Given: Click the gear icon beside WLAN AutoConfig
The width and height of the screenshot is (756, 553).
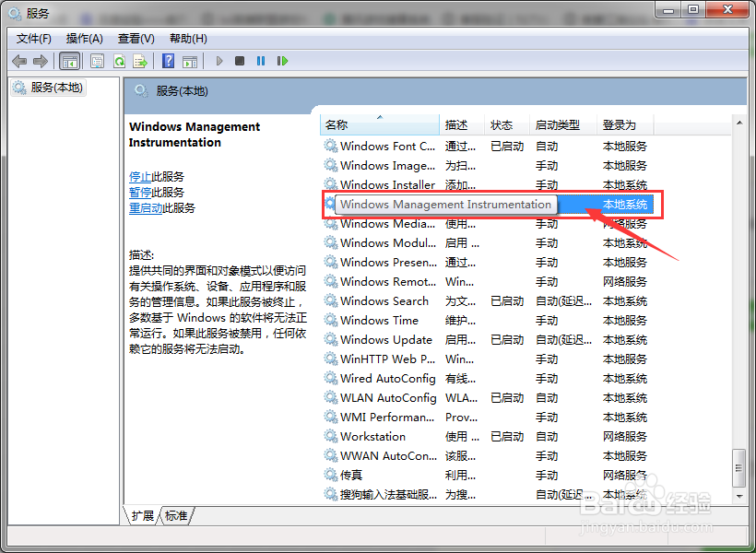Looking at the screenshot, I should (x=330, y=398).
